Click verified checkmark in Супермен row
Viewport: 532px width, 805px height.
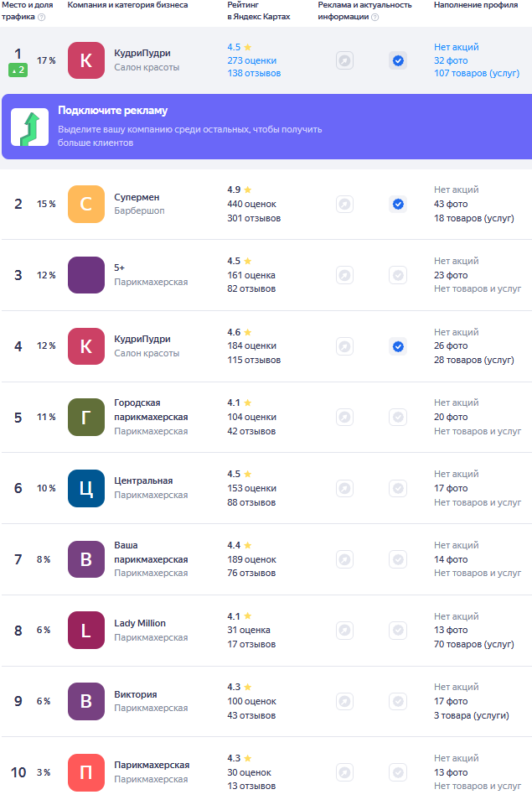click(398, 204)
